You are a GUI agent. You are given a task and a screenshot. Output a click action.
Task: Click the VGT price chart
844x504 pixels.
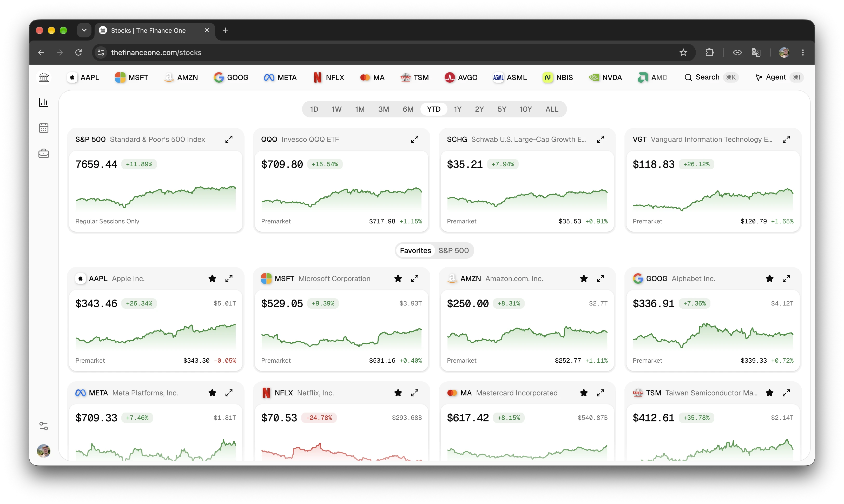point(713,199)
